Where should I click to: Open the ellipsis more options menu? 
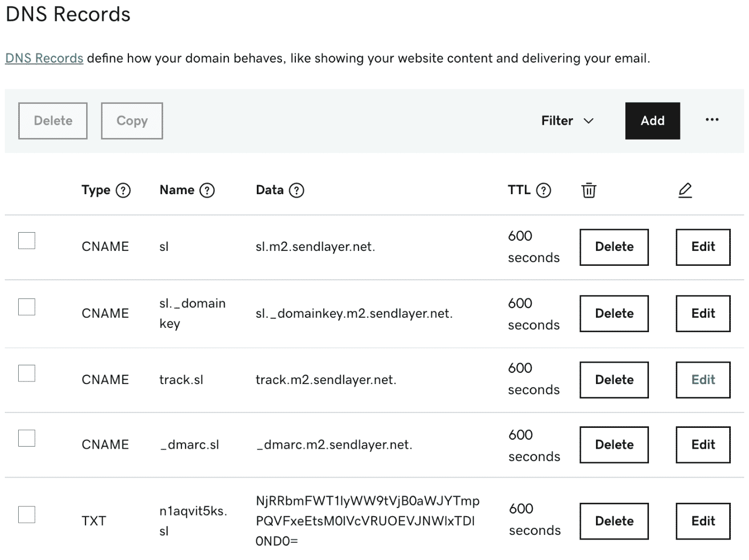pyautogui.click(x=712, y=120)
